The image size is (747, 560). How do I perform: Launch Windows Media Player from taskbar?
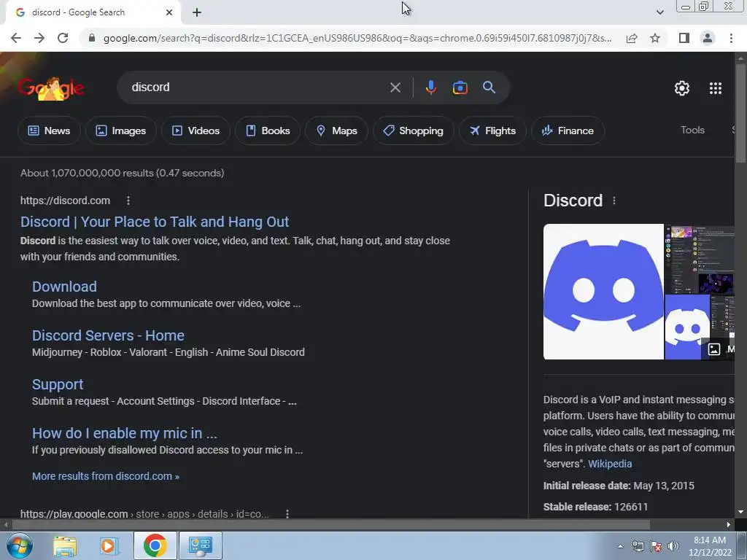point(108,545)
